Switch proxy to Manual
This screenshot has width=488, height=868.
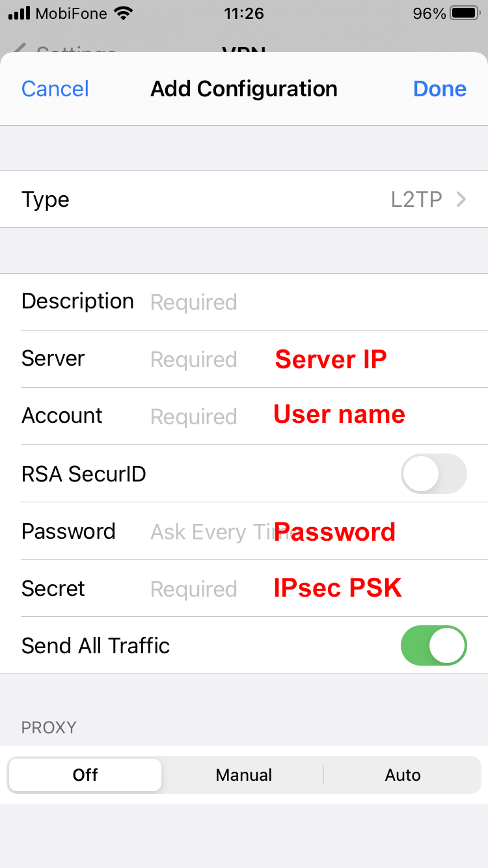244,775
